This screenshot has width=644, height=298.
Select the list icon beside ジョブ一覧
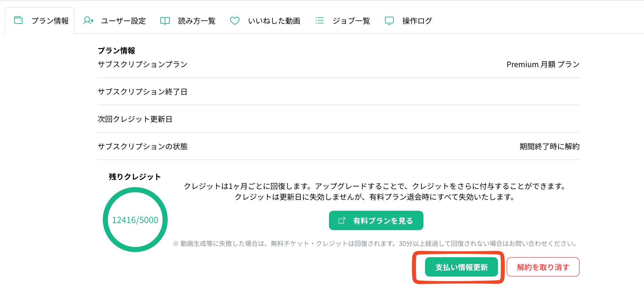pyautogui.click(x=319, y=20)
